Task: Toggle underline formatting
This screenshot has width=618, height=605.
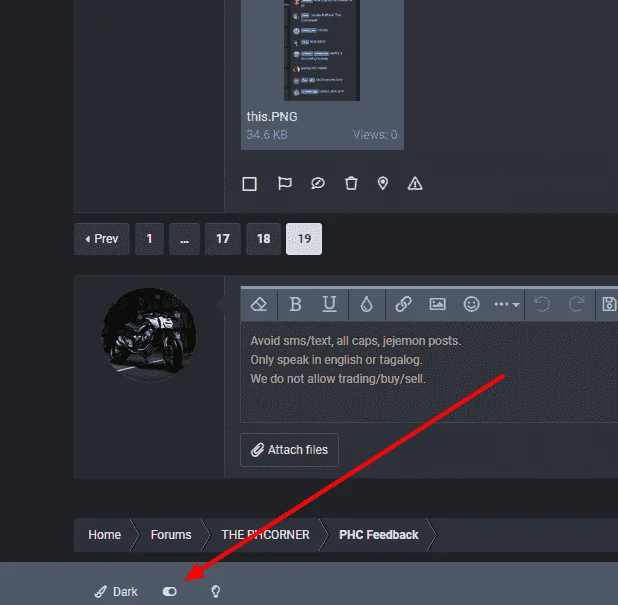Action: click(x=329, y=304)
